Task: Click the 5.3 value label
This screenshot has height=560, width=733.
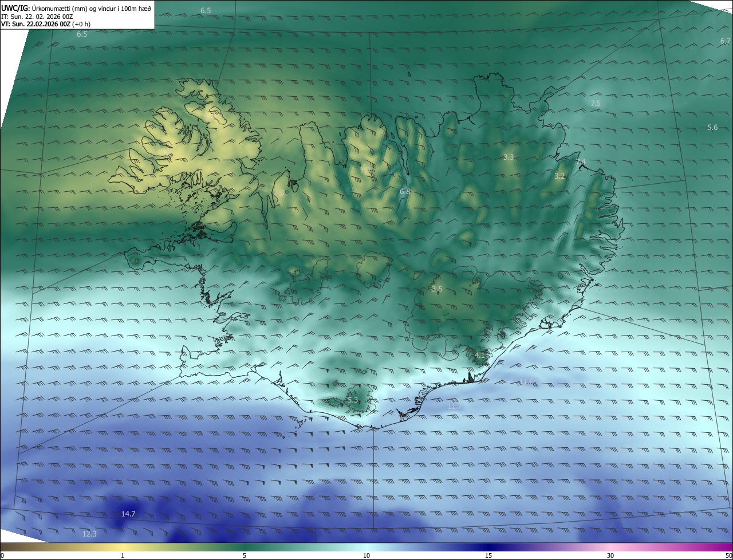Action: click(x=352, y=400)
